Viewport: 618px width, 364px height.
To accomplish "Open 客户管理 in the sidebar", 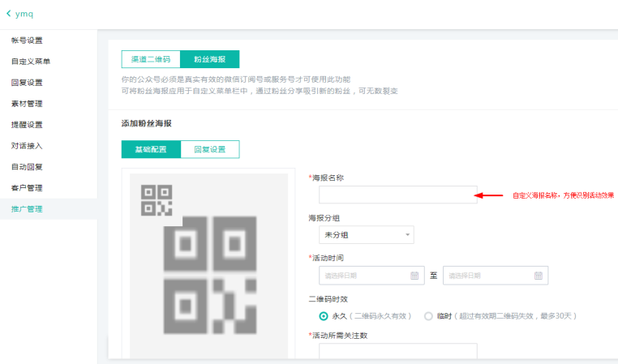I will coord(27,188).
